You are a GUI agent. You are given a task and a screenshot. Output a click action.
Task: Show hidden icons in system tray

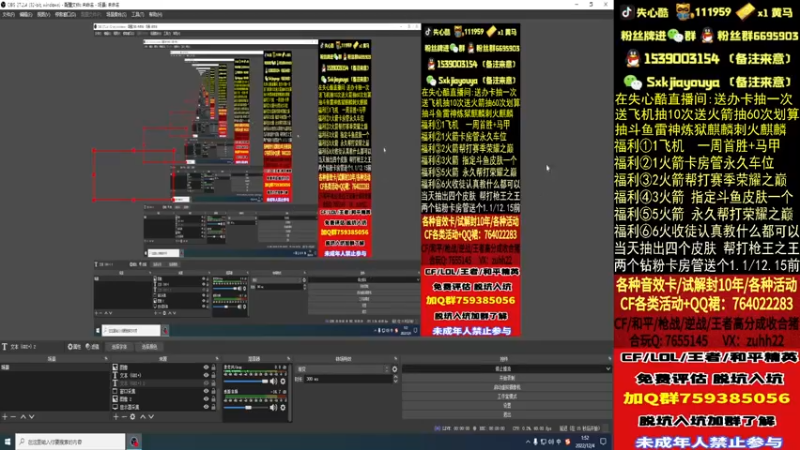(x=528, y=442)
